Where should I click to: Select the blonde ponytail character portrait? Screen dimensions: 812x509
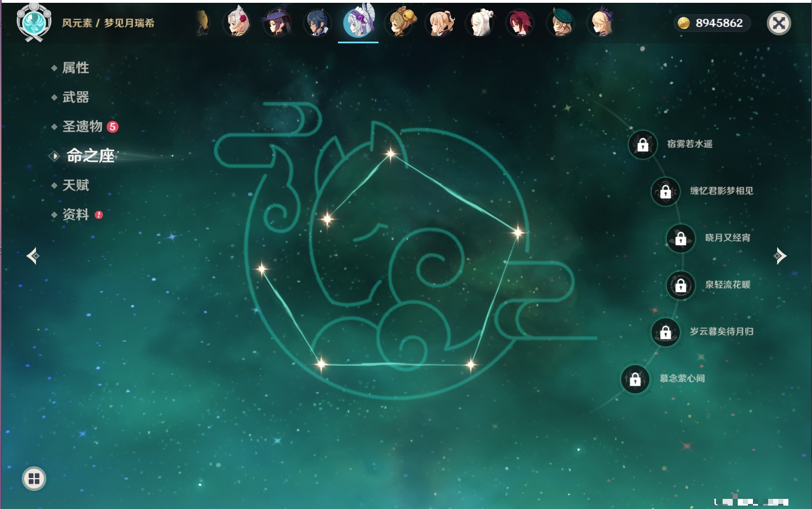click(x=440, y=23)
